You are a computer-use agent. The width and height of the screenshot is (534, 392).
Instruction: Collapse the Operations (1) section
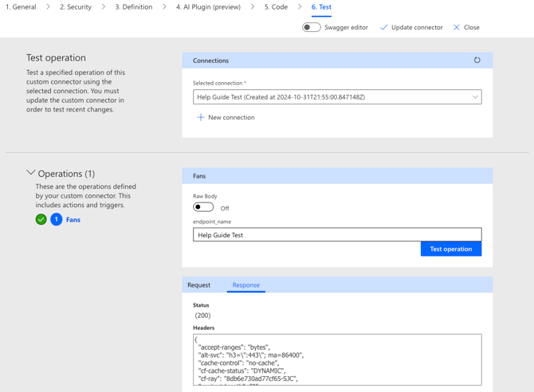click(31, 173)
